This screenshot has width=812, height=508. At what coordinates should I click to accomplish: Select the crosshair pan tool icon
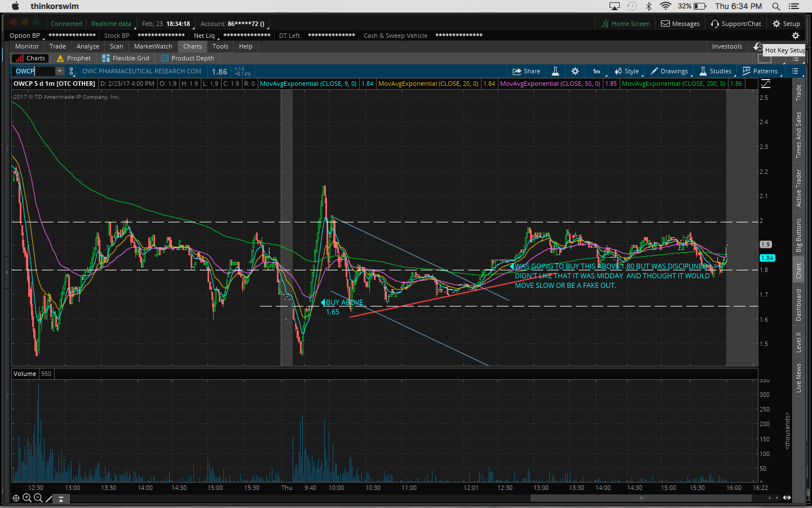coord(16,498)
